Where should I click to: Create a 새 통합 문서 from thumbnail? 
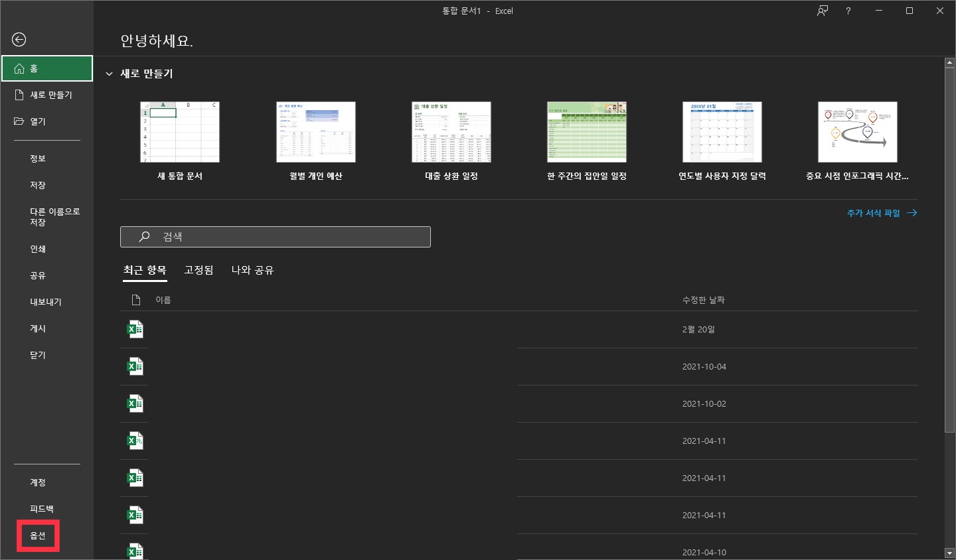click(x=180, y=132)
